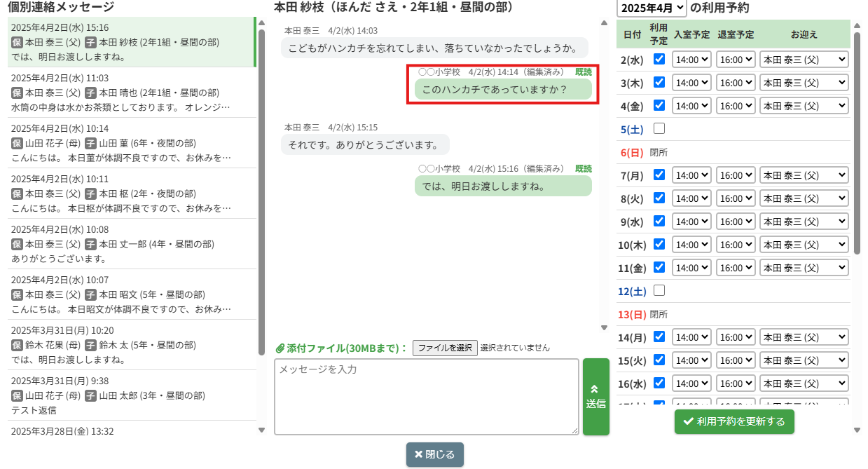The image size is (868, 469).
Task: Click the paperclip attachment icon
Action: pyautogui.click(x=280, y=348)
